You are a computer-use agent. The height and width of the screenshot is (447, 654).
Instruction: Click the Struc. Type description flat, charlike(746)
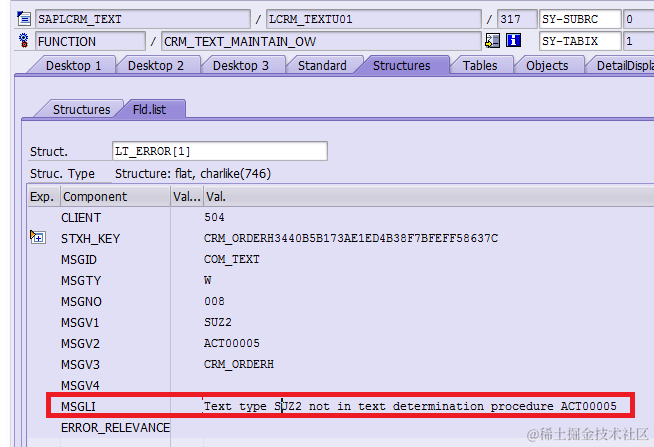coord(193,173)
